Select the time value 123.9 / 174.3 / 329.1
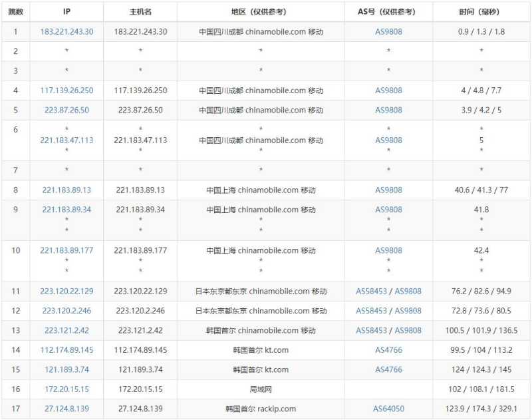 point(481,409)
